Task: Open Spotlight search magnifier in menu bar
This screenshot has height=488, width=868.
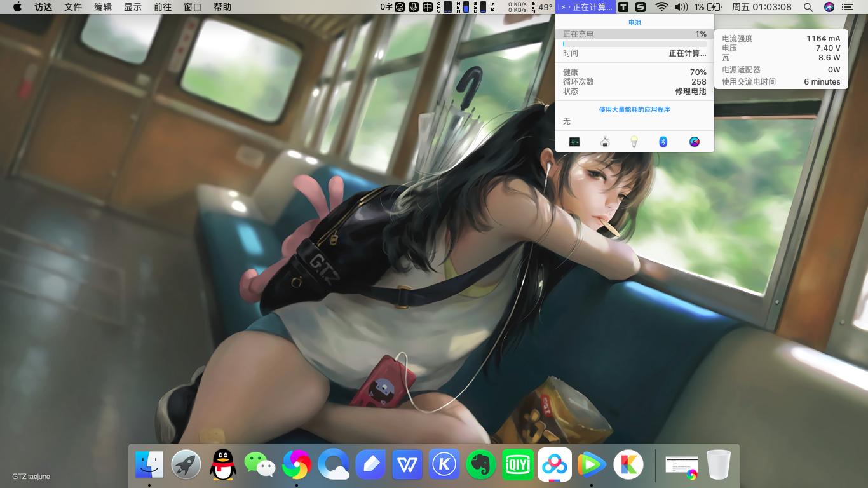Action: pos(808,7)
